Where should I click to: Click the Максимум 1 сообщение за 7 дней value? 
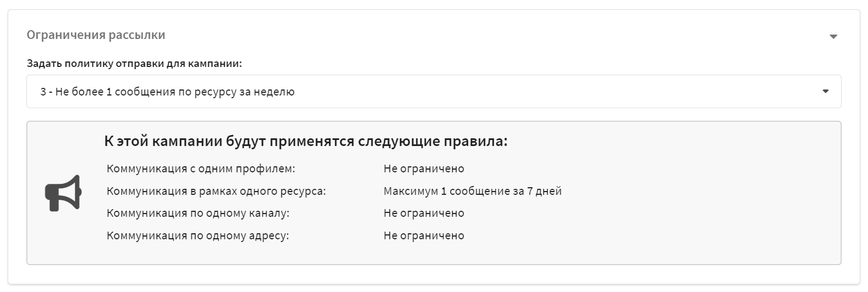(x=472, y=191)
